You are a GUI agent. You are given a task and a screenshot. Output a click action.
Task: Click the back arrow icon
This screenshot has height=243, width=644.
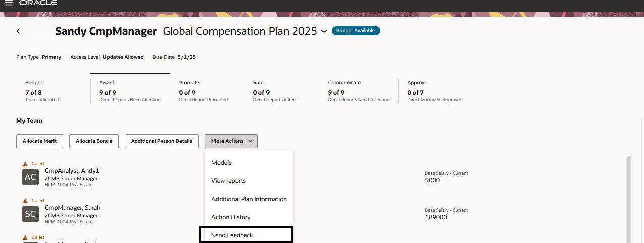point(18,31)
